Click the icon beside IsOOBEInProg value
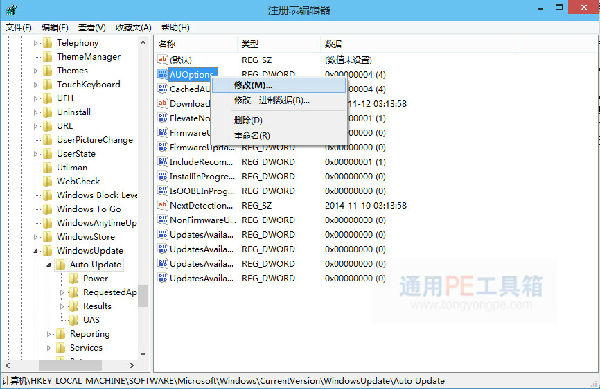The width and height of the screenshot is (600, 389). click(x=163, y=191)
